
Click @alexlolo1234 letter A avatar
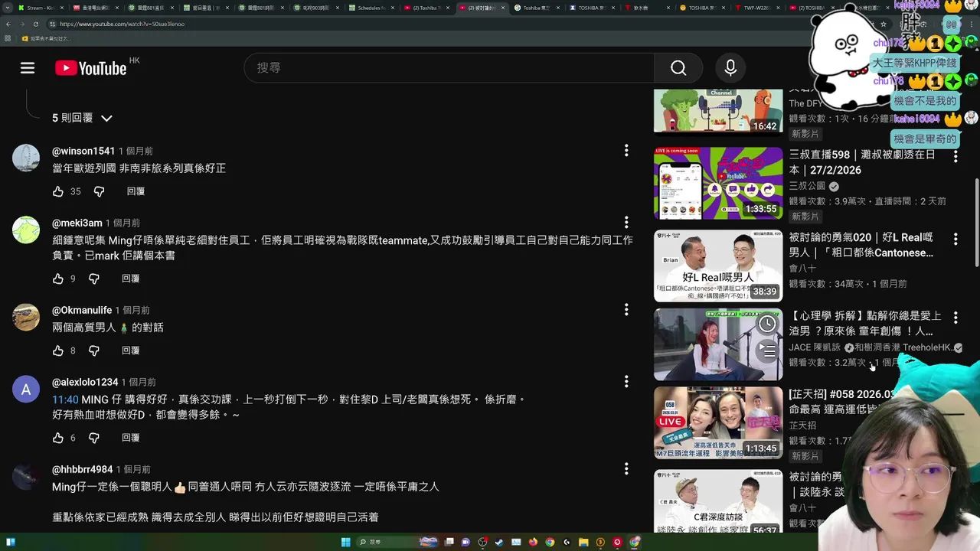click(x=26, y=389)
